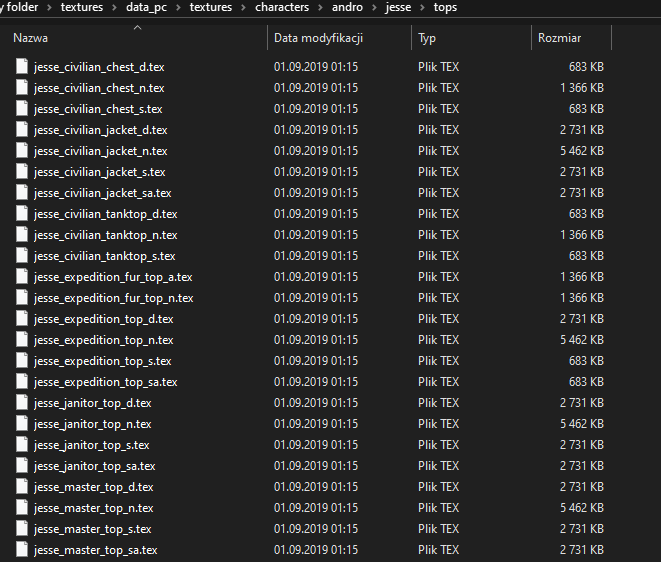Click size 683 KB of jesse_expedition_top_s.tex
Image resolution: width=661 pixels, height=562 pixels.
586,361
